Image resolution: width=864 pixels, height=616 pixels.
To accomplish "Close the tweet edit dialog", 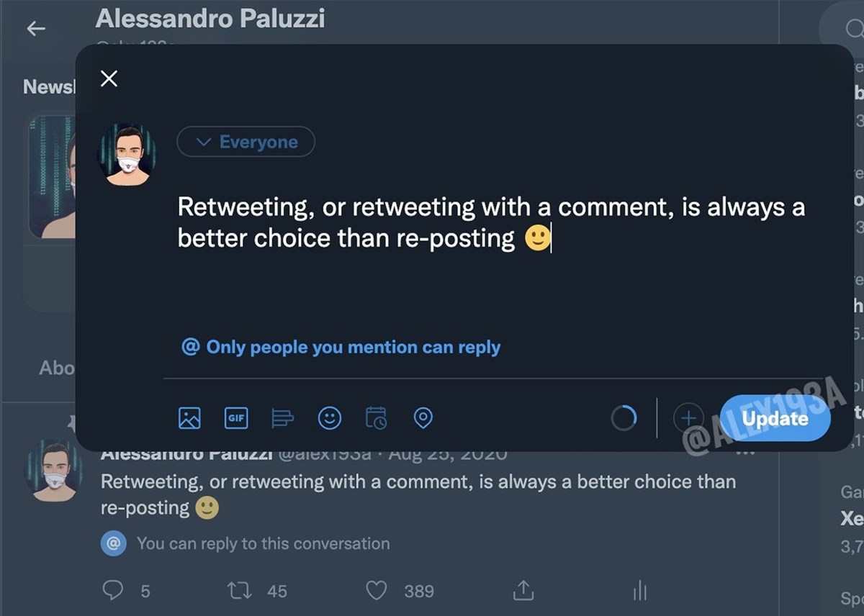I will click(x=109, y=78).
